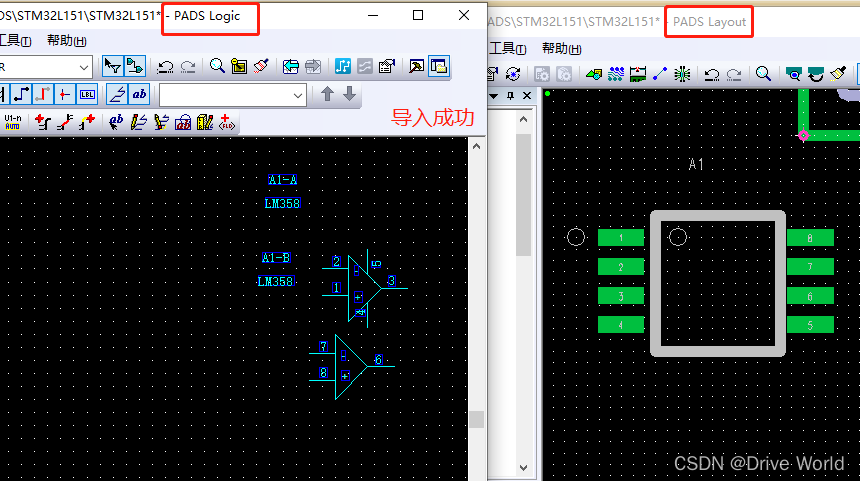860x481 pixels.
Task: Click the ab with cursor text edit tool
Action: click(116, 122)
